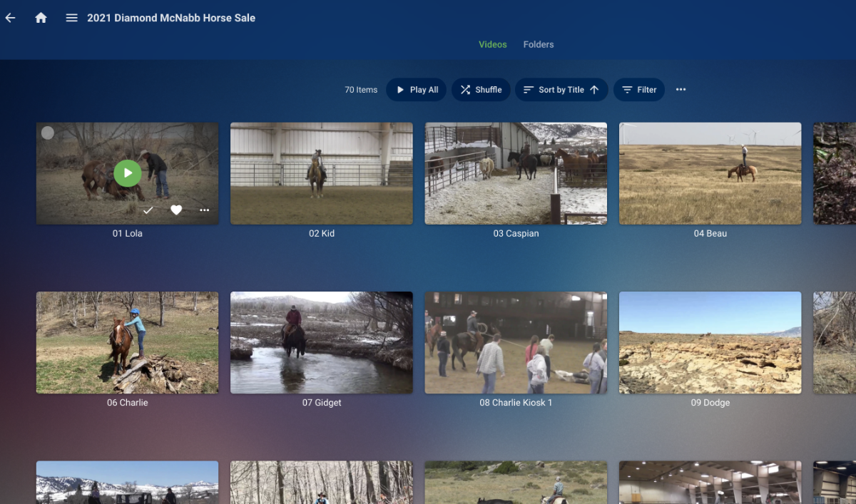Go back with the left arrow icon
This screenshot has height=504, width=856.
(x=10, y=18)
